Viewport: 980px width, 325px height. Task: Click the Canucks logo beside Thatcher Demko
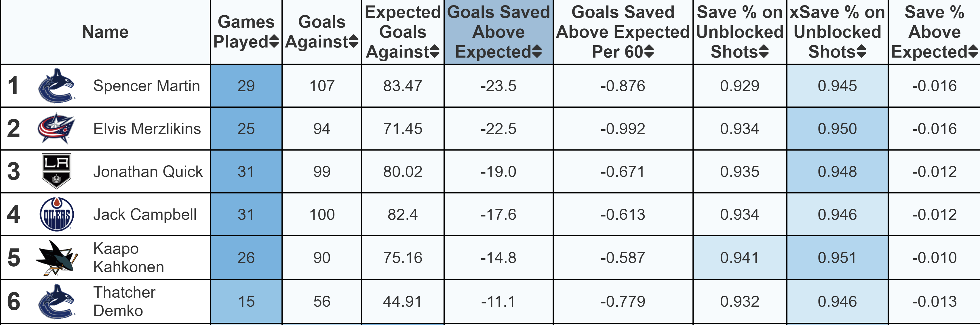coord(56,301)
